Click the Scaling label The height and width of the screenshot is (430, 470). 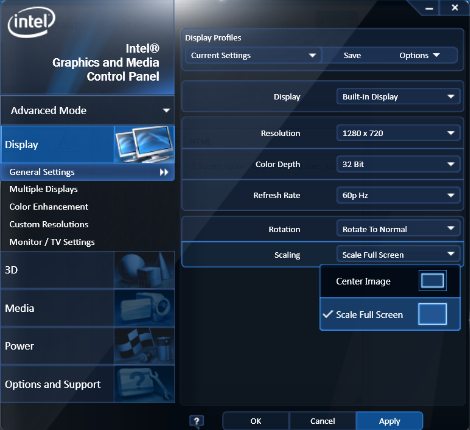(287, 255)
